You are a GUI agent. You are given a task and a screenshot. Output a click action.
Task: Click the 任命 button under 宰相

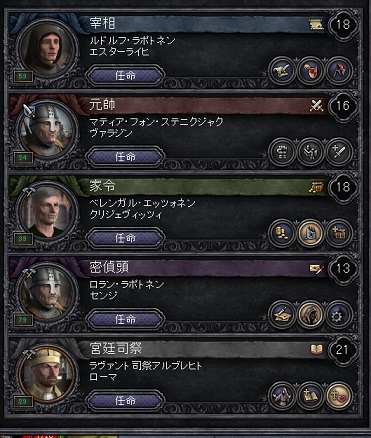pos(125,76)
